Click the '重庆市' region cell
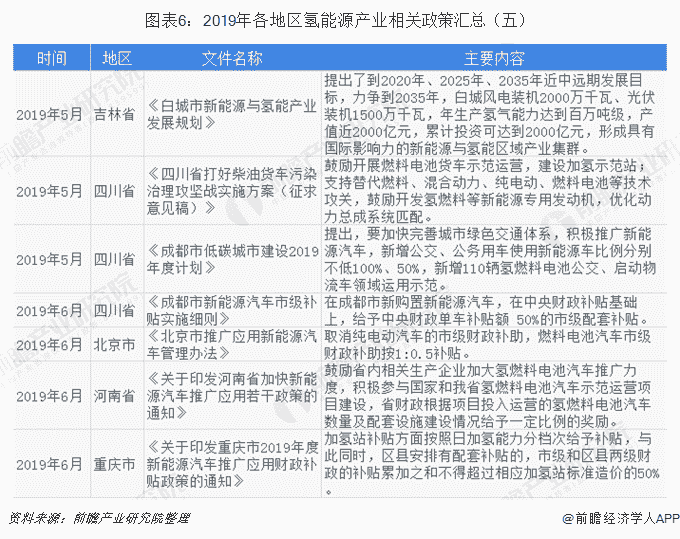This screenshot has width=680, height=539. 114,464
